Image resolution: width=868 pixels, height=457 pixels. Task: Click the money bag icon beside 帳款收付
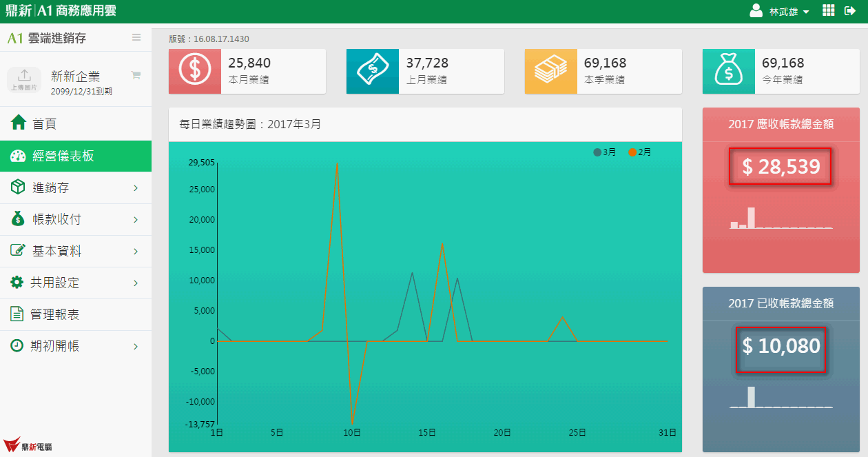[x=18, y=219]
